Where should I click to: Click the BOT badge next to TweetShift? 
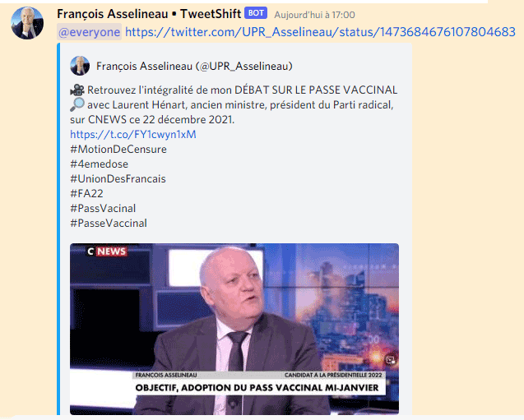256,13
